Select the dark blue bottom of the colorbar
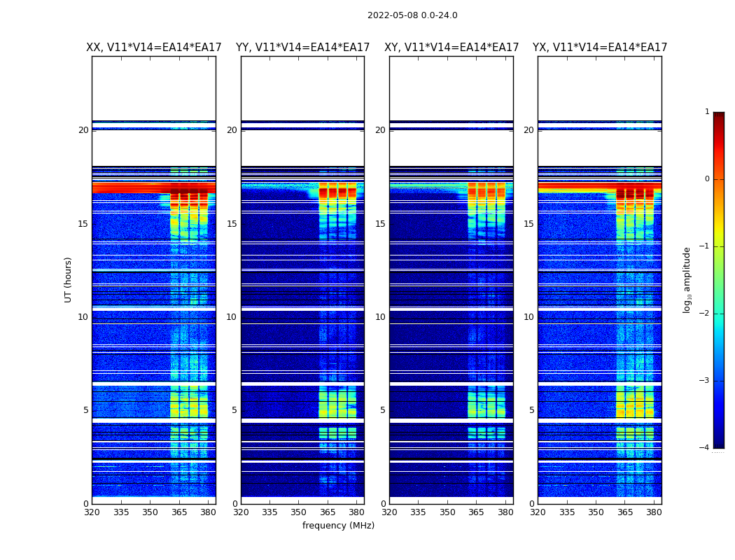This screenshot has height=560, width=735. (719, 444)
